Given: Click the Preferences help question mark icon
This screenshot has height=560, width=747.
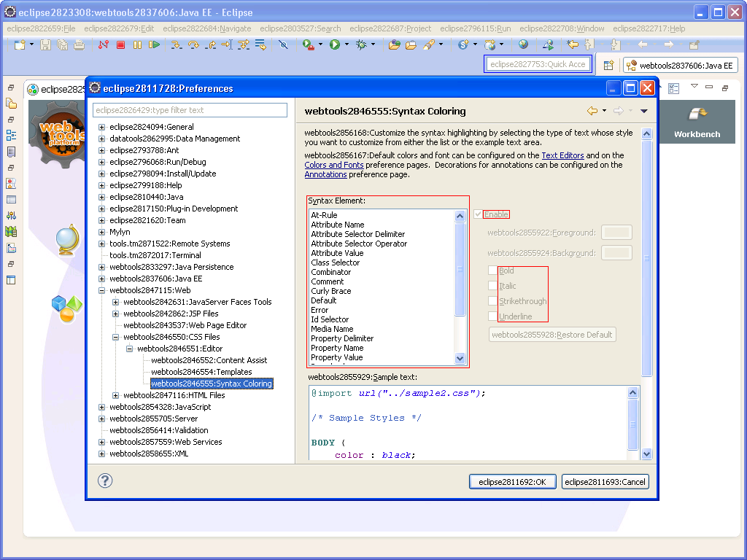Looking at the screenshot, I should [105, 481].
